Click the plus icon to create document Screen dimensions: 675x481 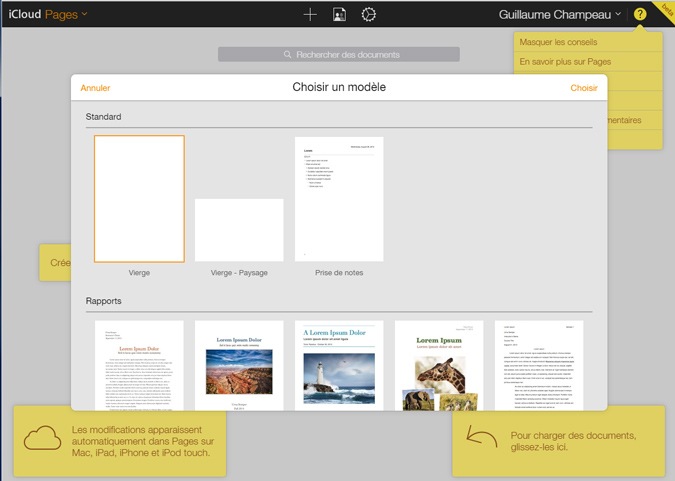tap(310, 15)
